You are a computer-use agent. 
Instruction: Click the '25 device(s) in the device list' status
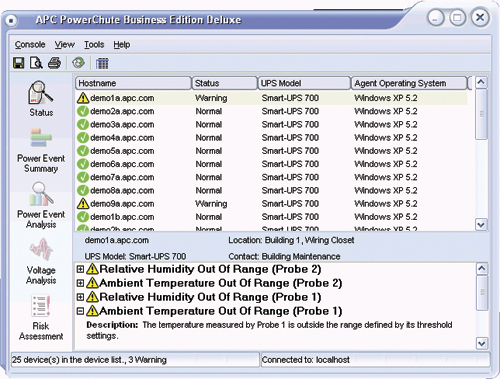point(89,360)
